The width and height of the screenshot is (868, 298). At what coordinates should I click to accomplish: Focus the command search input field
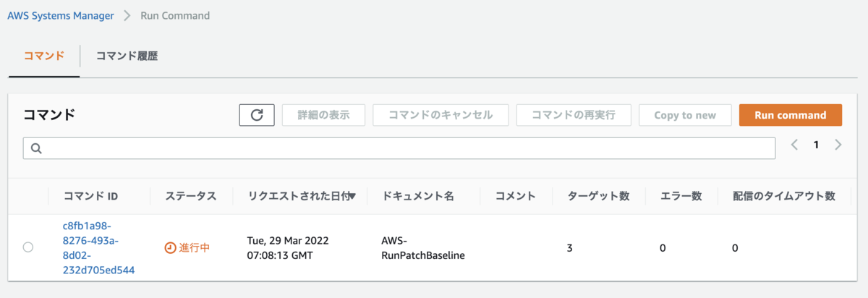(399, 148)
